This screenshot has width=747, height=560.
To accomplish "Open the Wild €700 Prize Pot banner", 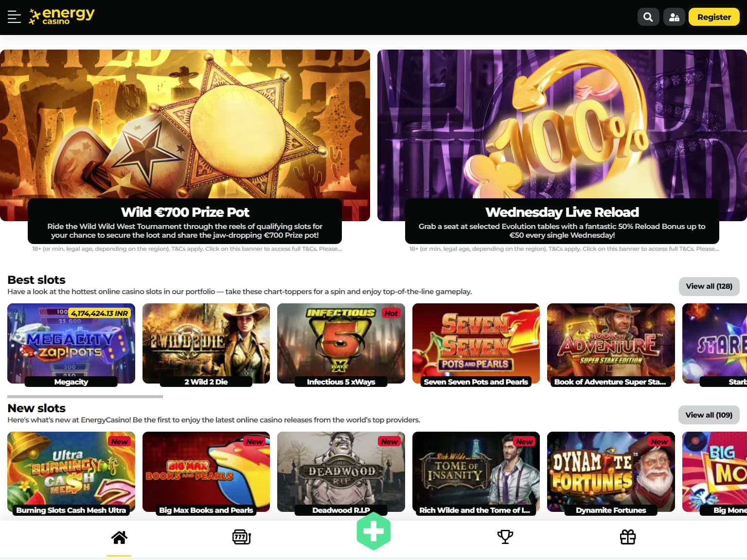I will [x=185, y=136].
